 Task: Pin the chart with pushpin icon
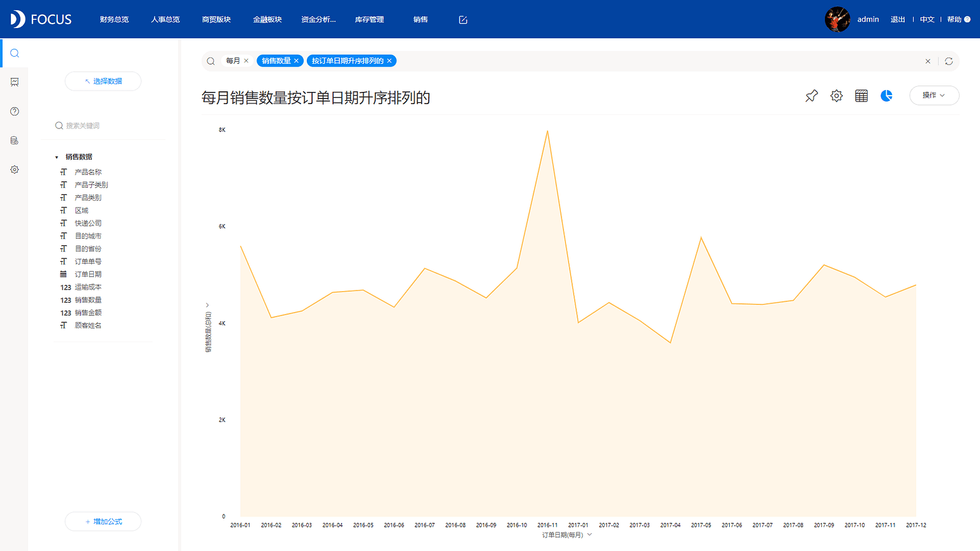click(812, 96)
